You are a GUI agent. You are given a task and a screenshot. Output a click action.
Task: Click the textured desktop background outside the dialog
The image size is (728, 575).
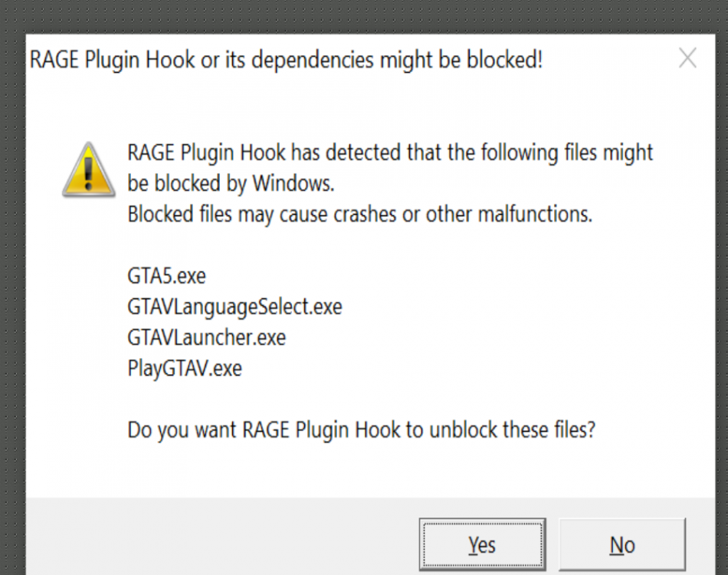pyautogui.click(x=11, y=307)
